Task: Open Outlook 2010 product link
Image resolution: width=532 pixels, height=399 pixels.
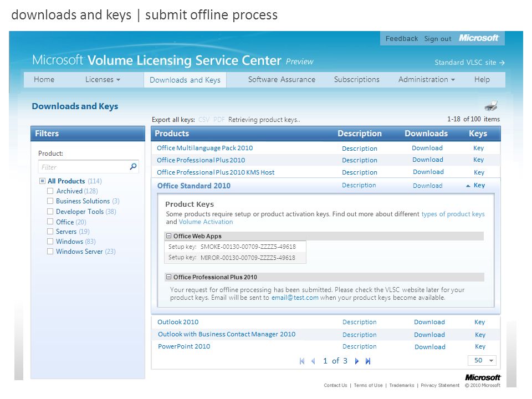Action: 178,322
